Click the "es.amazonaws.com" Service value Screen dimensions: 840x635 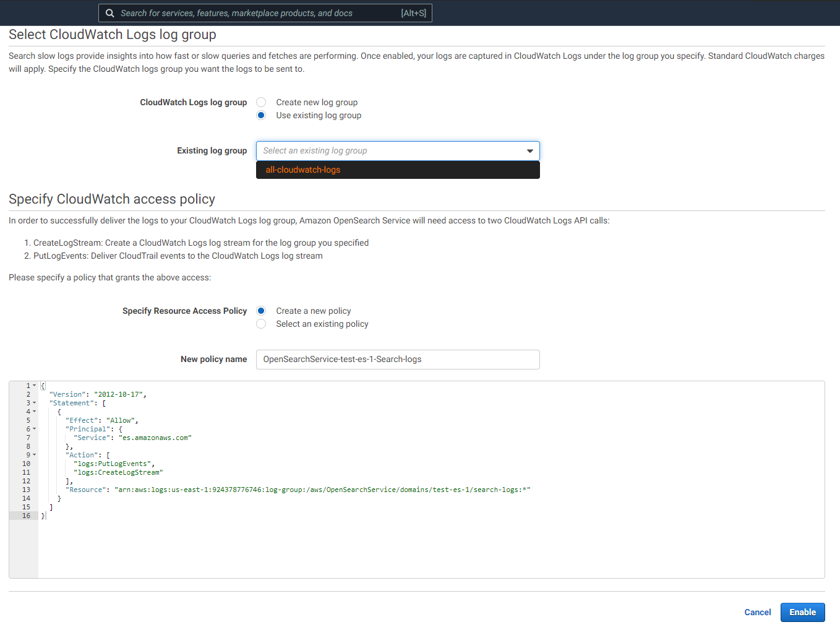tap(155, 438)
